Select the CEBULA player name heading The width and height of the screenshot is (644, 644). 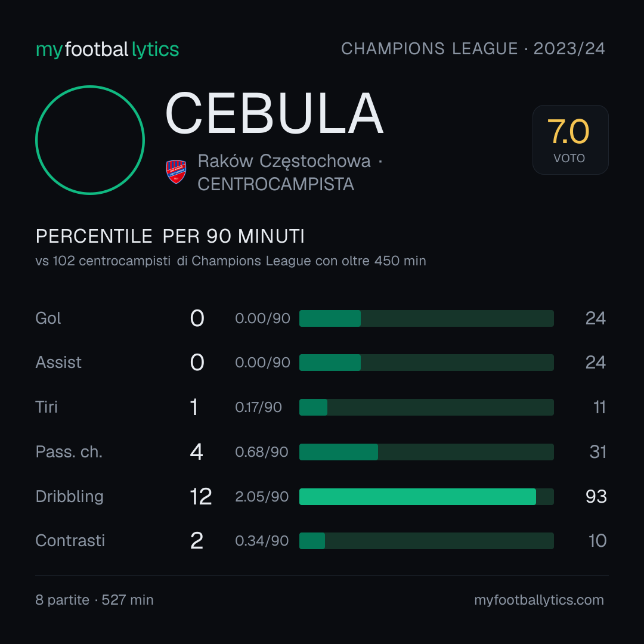(274, 113)
